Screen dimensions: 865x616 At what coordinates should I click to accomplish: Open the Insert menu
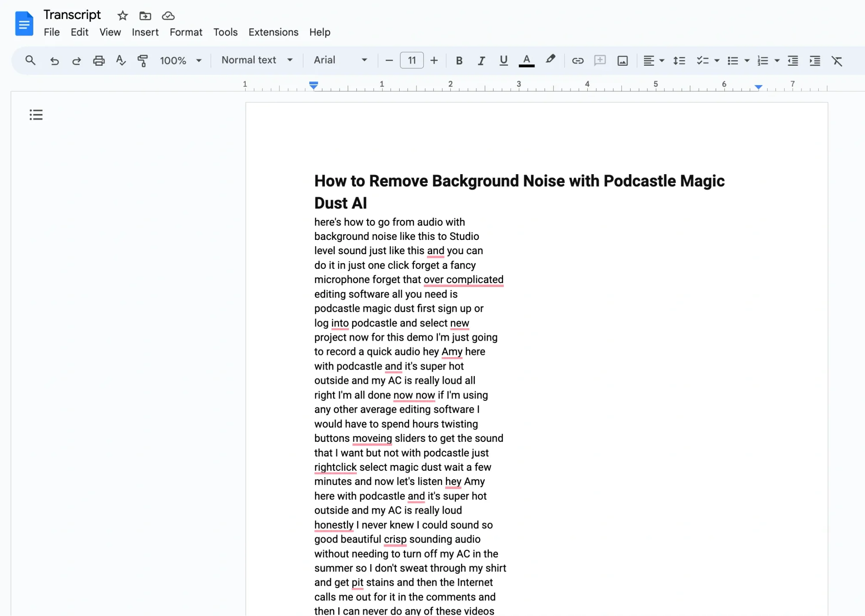click(145, 32)
